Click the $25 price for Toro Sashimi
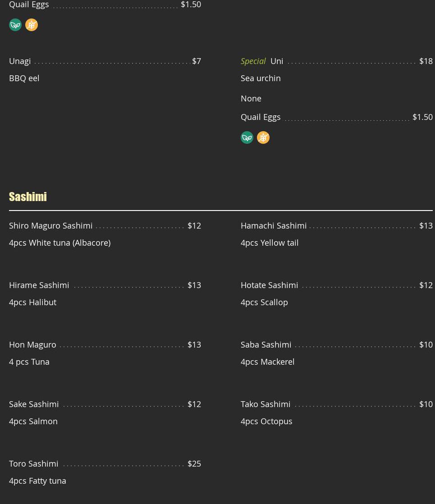The width and height of the screenshot is (435, 504). click(x=194, y=463)
